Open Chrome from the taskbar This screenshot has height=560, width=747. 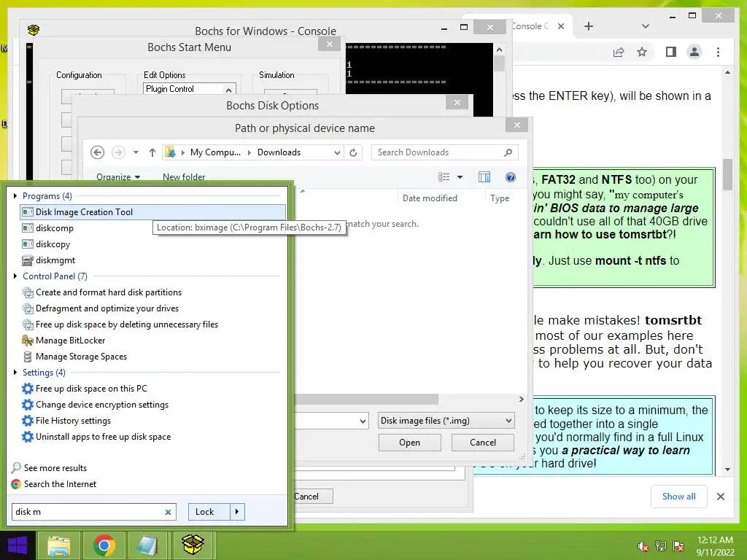104,545
